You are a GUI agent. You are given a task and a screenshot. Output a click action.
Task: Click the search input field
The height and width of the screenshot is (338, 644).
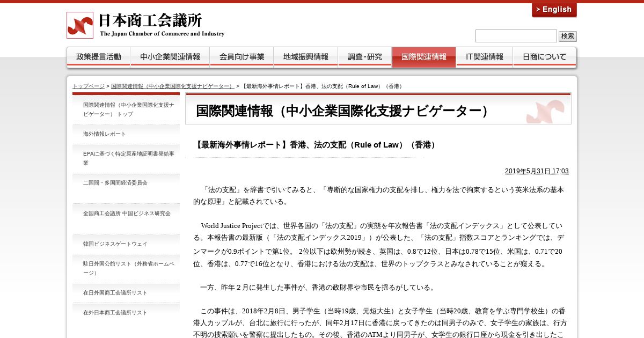(516, 36)
